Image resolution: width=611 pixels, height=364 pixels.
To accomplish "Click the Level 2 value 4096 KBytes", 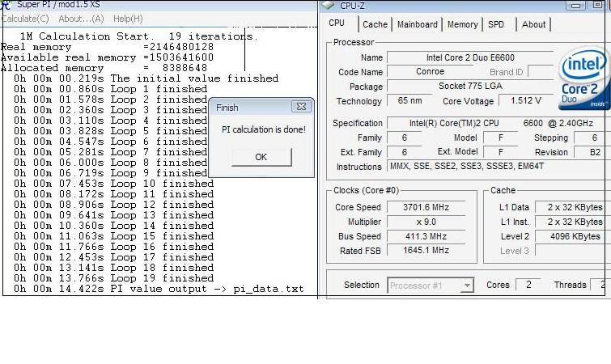I will [573, 236].
